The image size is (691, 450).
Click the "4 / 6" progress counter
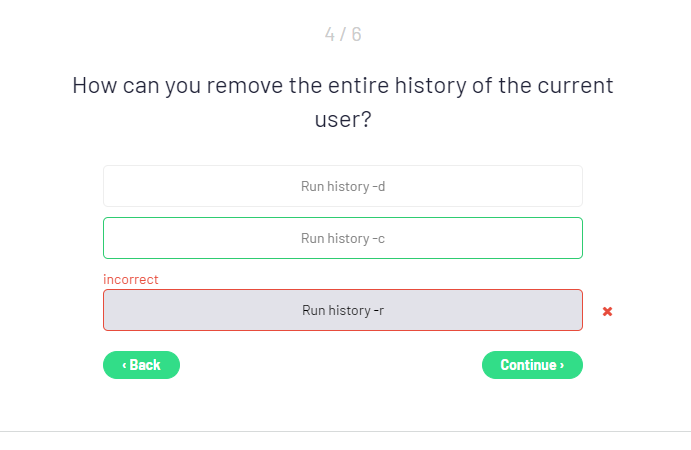pyautogui.click(x=343, y=34)
